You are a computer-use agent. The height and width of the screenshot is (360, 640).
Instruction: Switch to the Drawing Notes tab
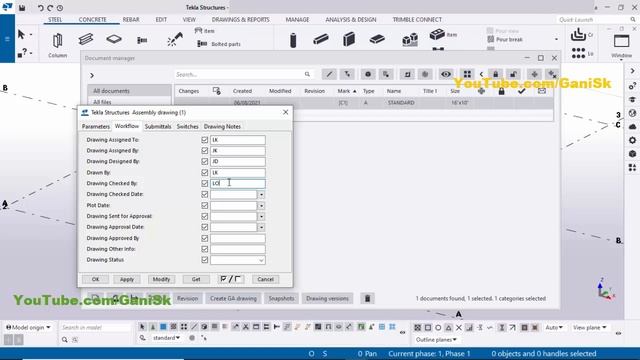222,127
